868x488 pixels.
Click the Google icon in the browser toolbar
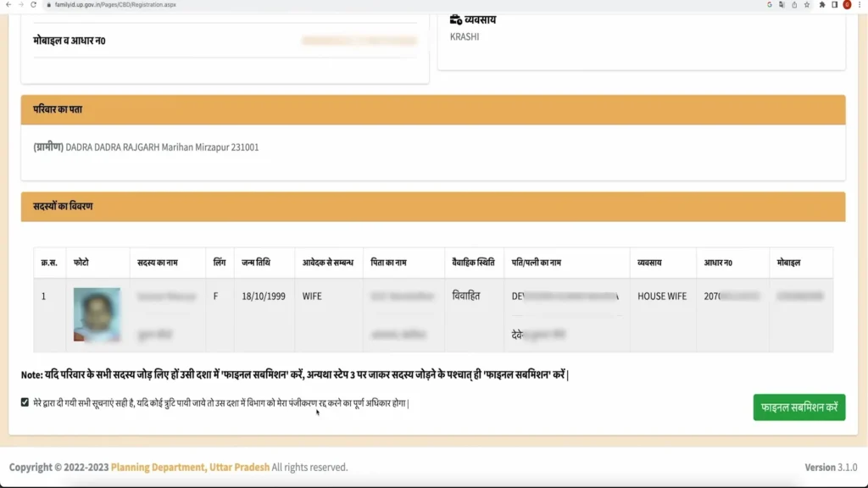coord(769,4)
